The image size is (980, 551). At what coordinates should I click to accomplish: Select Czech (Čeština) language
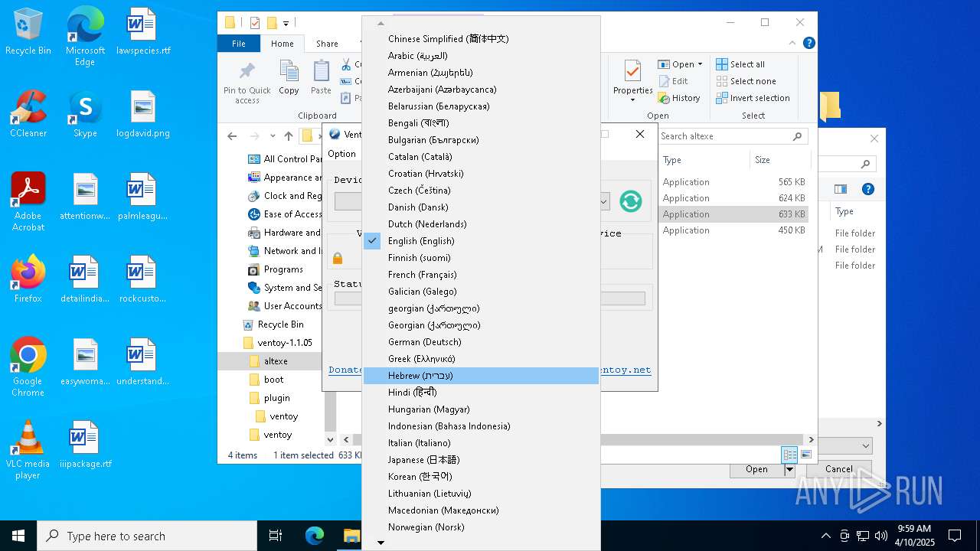coord(481,191)
